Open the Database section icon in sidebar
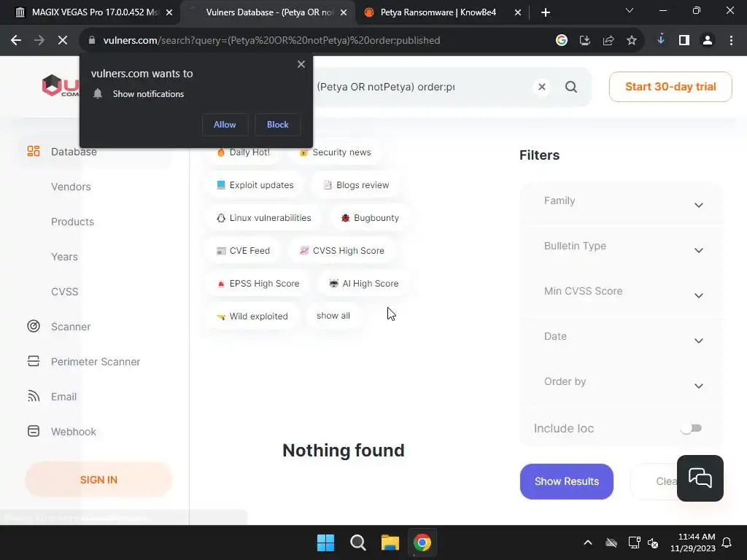 tap(34, 152)
